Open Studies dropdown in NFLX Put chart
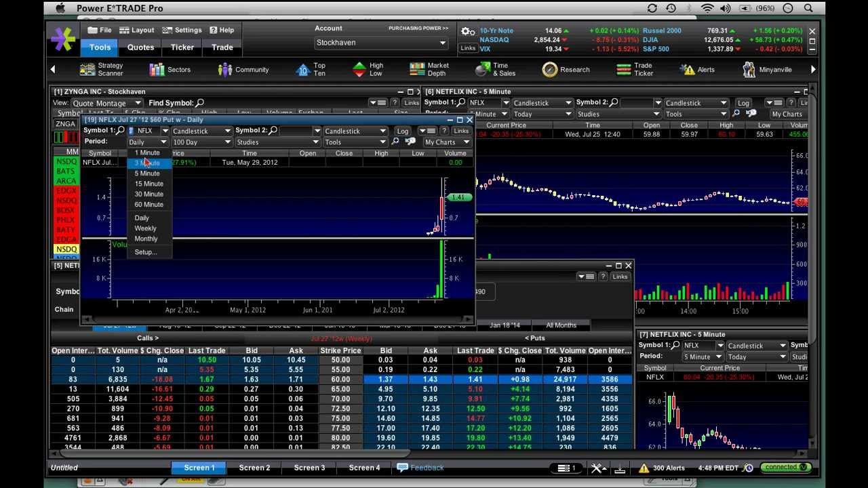The height and width of the screenshot is (488, 868). pos(277,142)
